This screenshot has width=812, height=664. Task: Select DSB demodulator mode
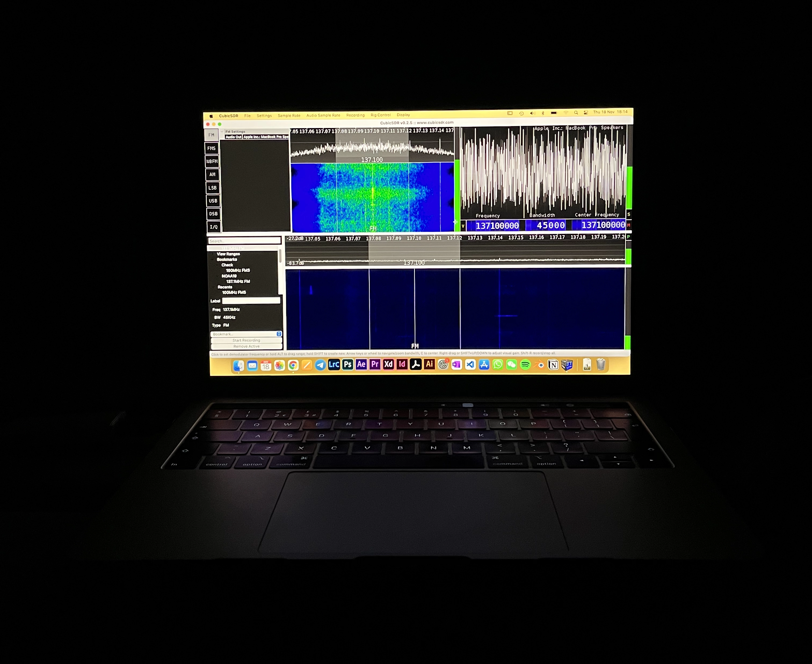click(x=213, y=214)
